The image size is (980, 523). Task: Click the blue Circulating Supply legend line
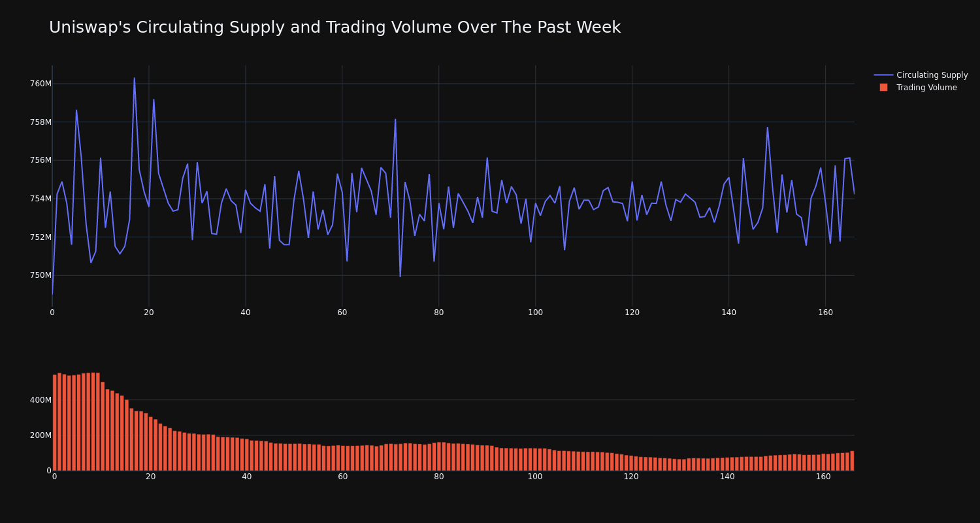(883, 75)
